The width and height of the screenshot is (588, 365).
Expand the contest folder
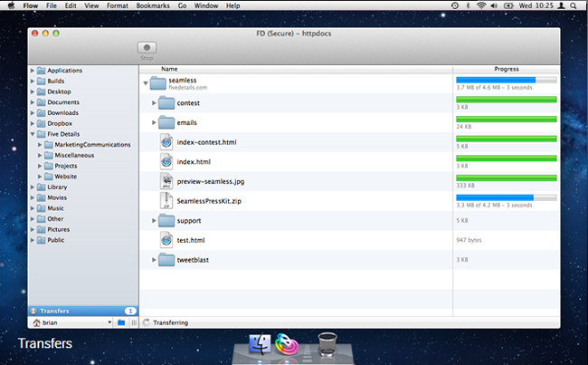tap(154, 103)
